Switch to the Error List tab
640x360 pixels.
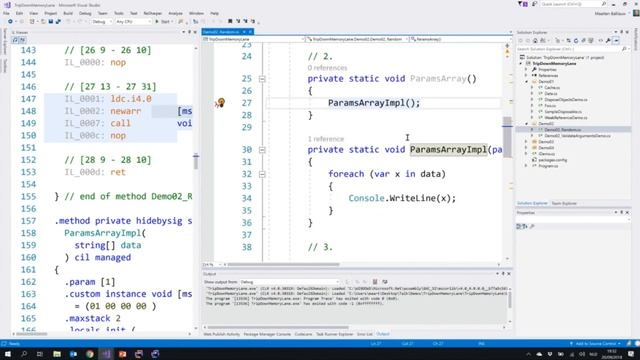pos(364,334)
